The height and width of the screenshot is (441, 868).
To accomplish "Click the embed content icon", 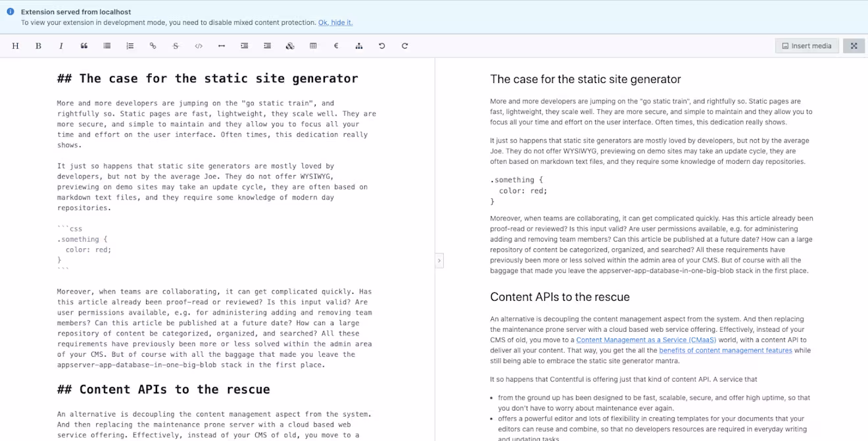I will [290, 46].
